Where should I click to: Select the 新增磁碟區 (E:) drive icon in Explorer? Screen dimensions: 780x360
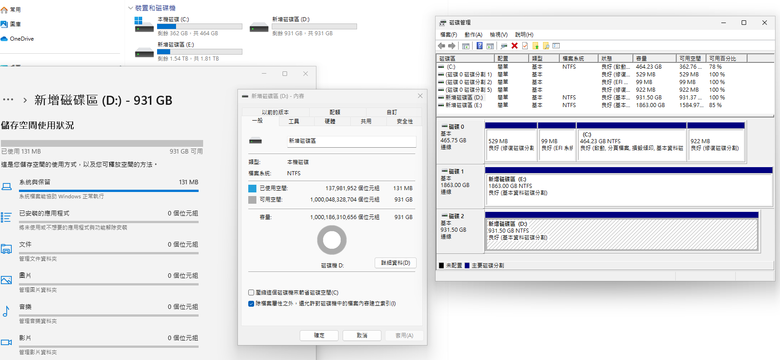(x=144, y=51)
